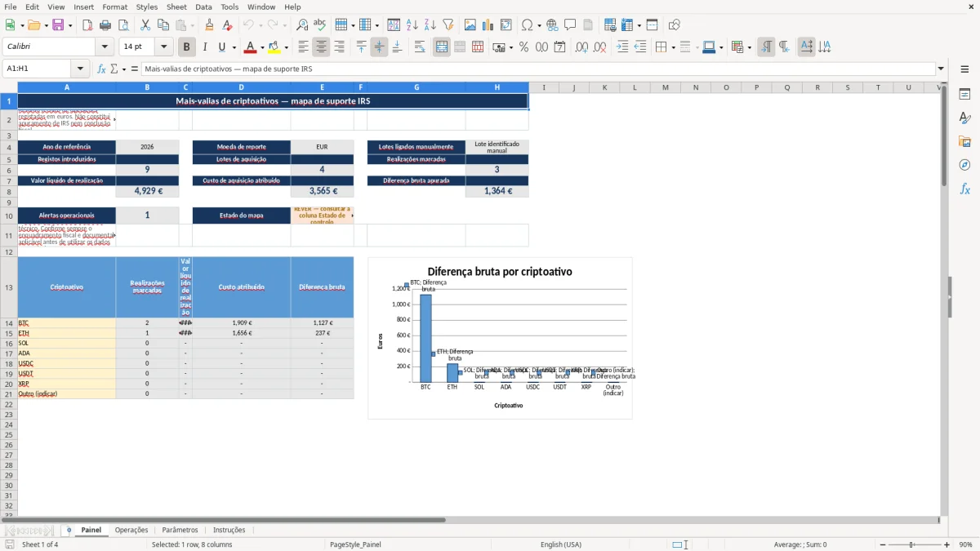Image resolution: width=980 pixels, height=551 pixels.
Task: Insert special character Omega icon
Action: (x=527, y=25)
